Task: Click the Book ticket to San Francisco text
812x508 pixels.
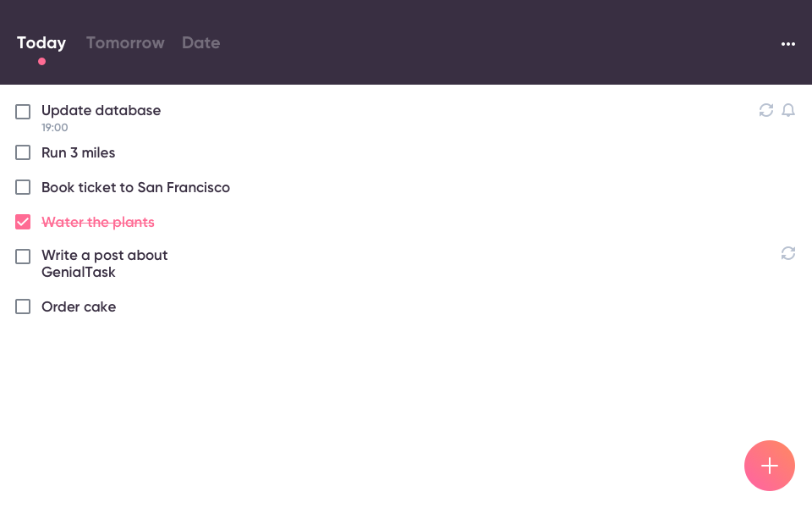Action: 135,187
